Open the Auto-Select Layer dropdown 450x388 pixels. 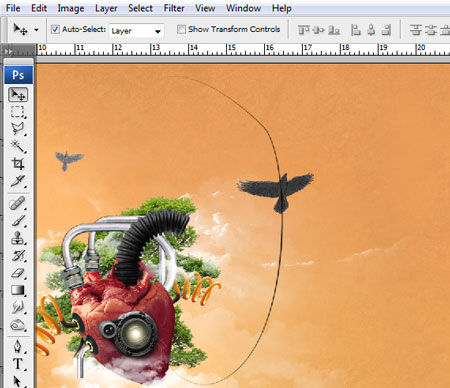(137, 31)
